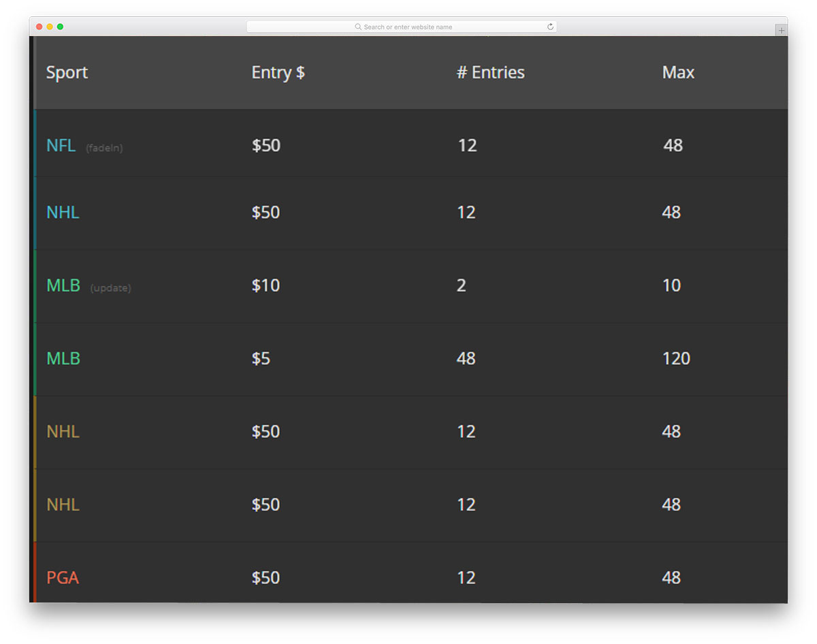Screen dimensions: 817x644
Task: Click the $10 entry fee cell
Action: coord(266,285)
